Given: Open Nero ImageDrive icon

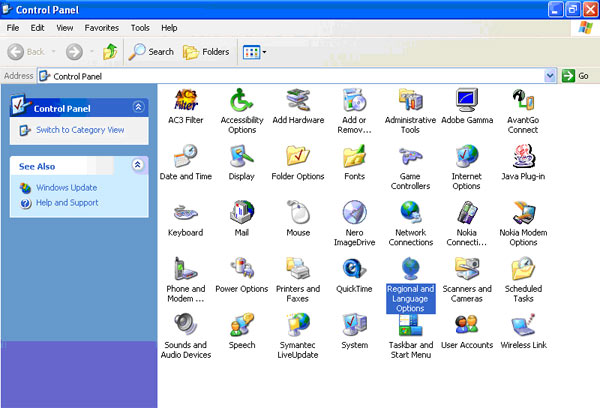Looking at the screenshot, I should (354, 213).
